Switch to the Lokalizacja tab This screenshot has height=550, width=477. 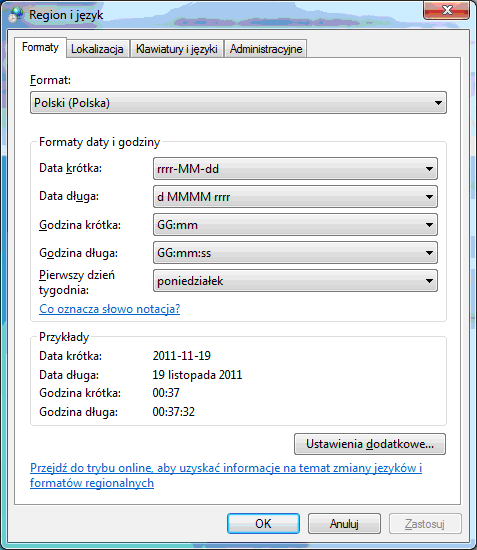pos(97,49)
